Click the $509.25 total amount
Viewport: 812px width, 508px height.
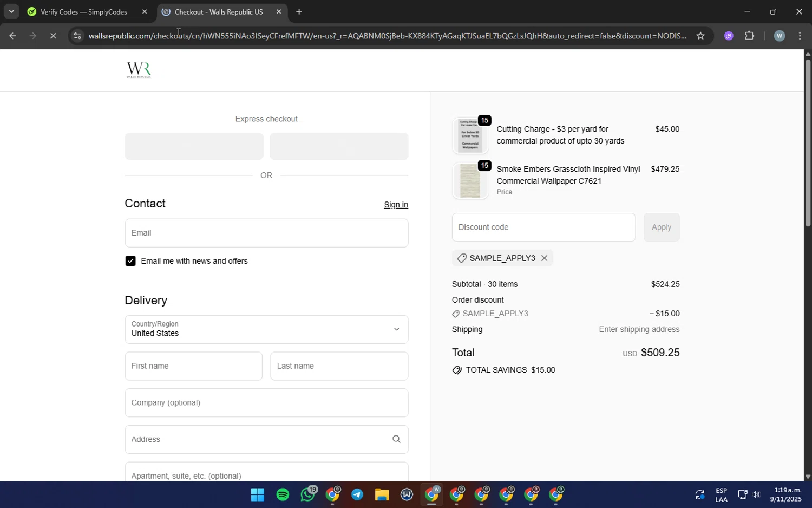[660, 353]
